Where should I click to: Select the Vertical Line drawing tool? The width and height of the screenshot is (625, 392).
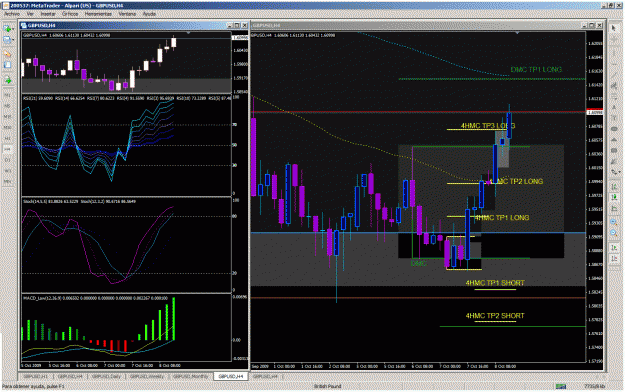(x=614, y=53)
